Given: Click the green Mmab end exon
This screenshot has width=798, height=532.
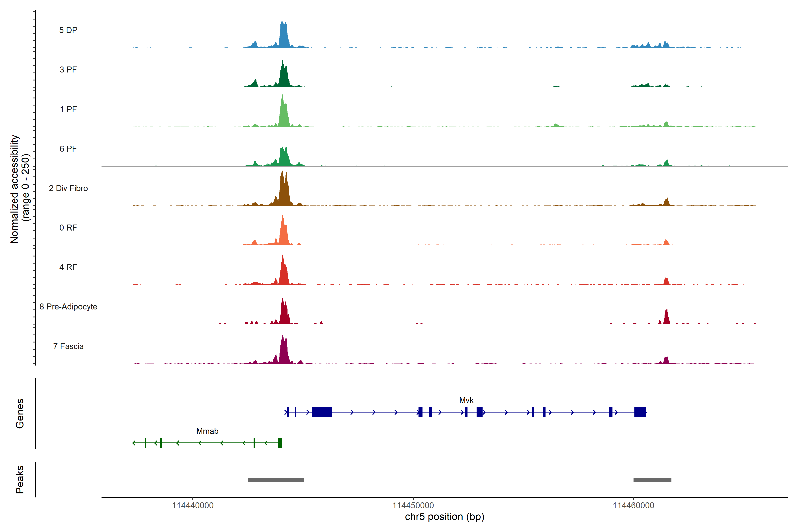Looking at the screenshot, I should [x=280, y=443].
